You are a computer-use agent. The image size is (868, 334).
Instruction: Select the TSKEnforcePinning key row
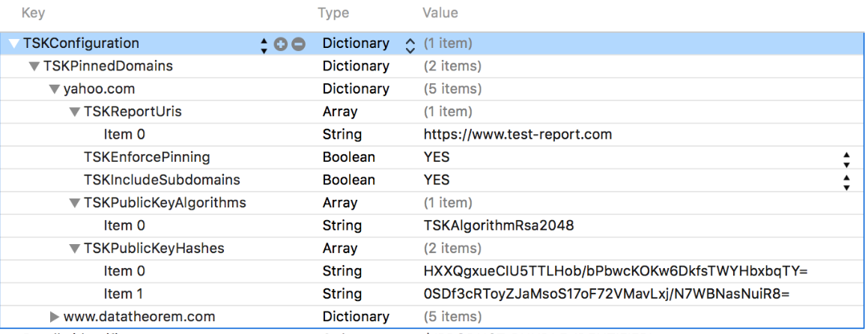coord(147,157)
